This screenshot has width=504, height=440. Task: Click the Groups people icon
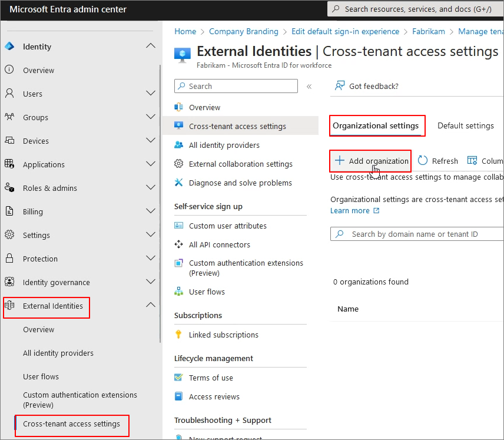[x=9, y=117]
